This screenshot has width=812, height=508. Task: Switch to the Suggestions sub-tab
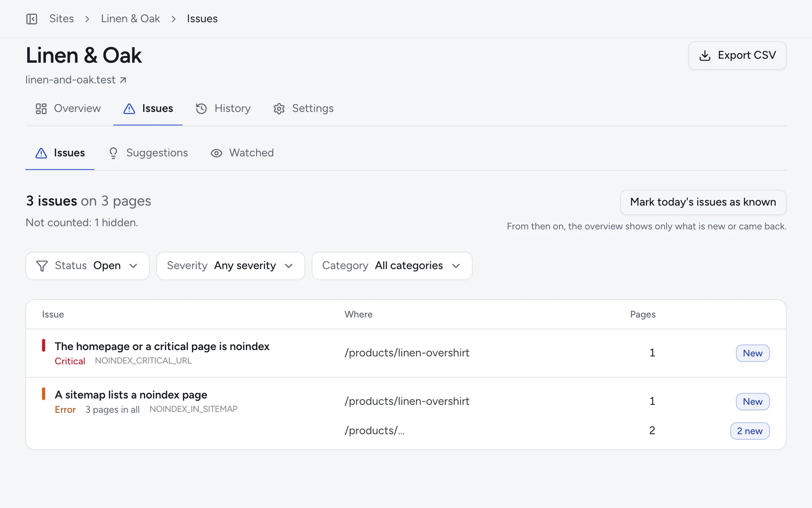[148, 153]
